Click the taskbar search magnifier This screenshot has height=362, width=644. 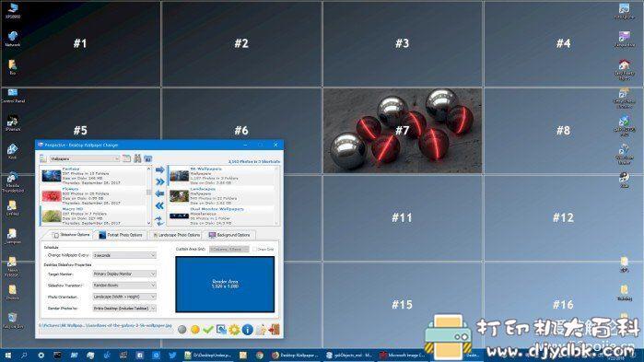point(24,356)
